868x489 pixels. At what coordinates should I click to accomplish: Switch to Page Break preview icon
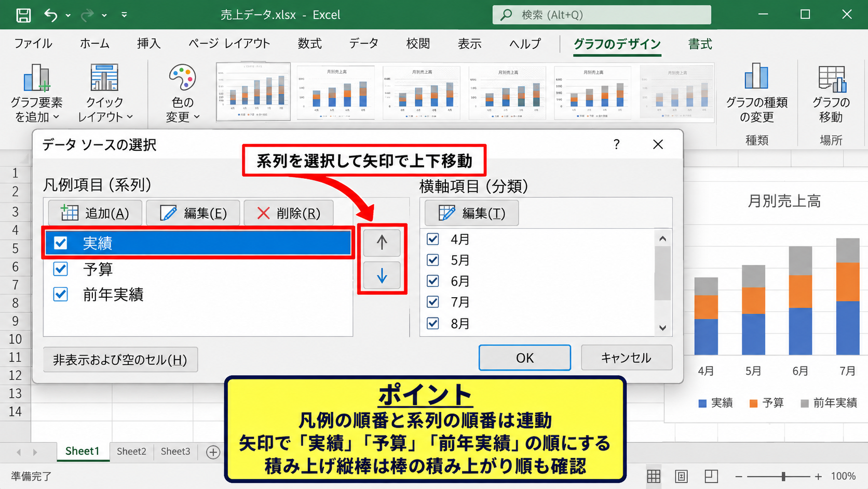tap(711, 476)
